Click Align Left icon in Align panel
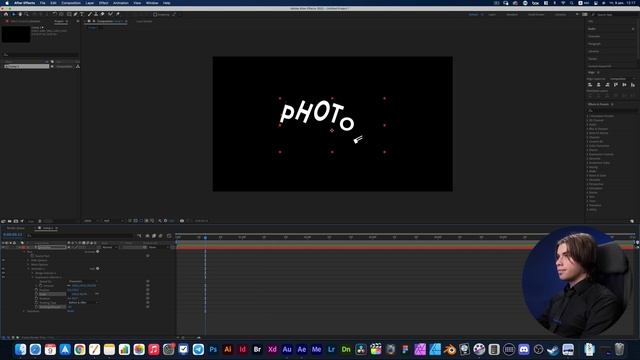The height and width of the screenshot is (360, 640). pos(590,84)
